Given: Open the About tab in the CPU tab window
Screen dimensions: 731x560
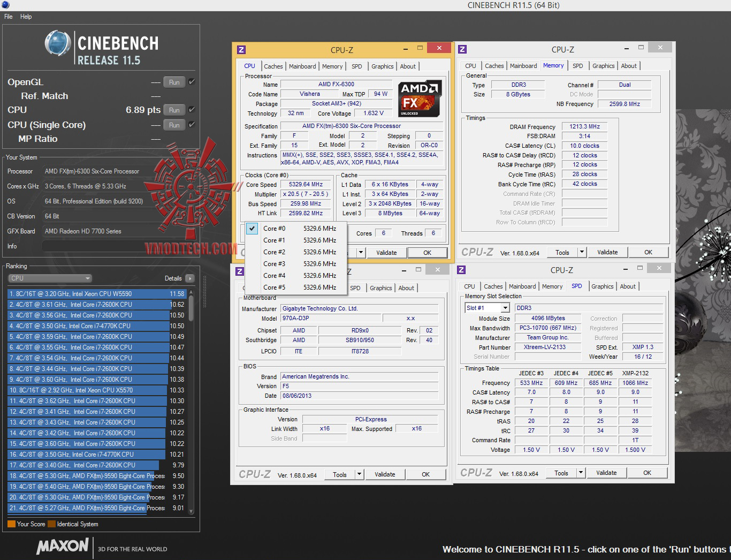Looking at the screenshot, I should tap(408, 66).
